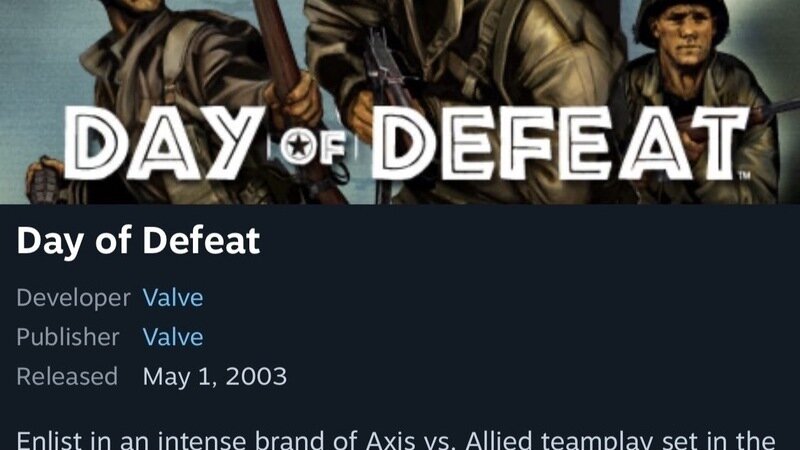The width and height of the screenshot is (800, 450).
Task: Select the May 1, 2003 release date
Action: (x=215, y=377)
